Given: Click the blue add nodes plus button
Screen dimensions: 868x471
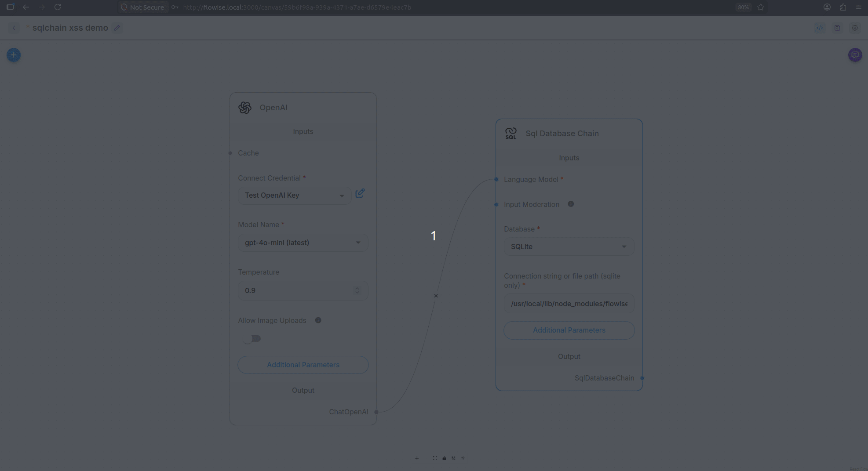Looking at the screenshot, I should (x=14, y=55).
